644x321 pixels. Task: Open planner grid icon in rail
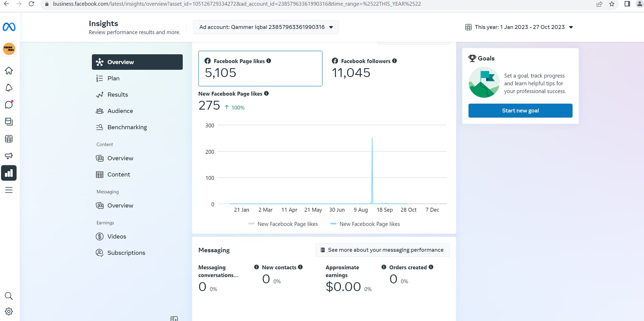[x=9, y=139]
